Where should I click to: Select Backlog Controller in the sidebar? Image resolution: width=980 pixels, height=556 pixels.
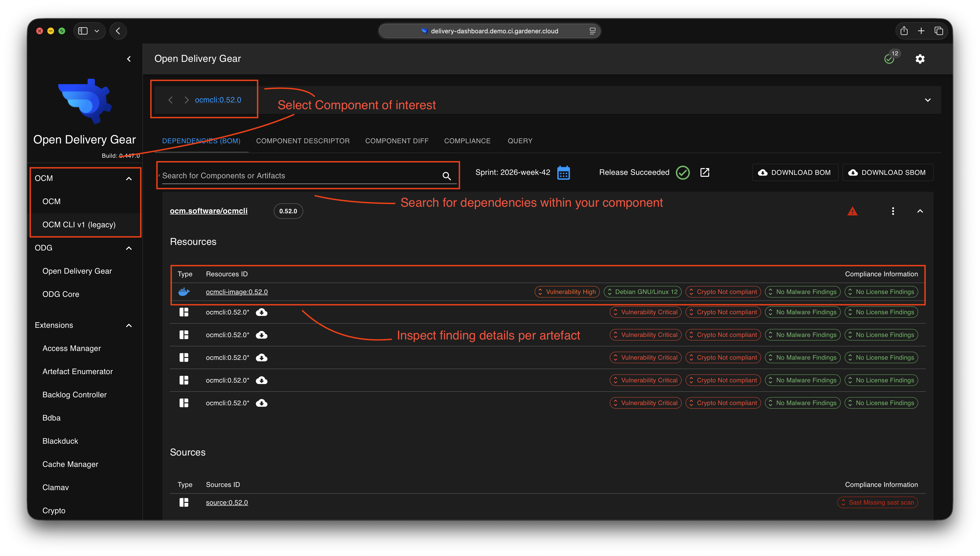74,395
